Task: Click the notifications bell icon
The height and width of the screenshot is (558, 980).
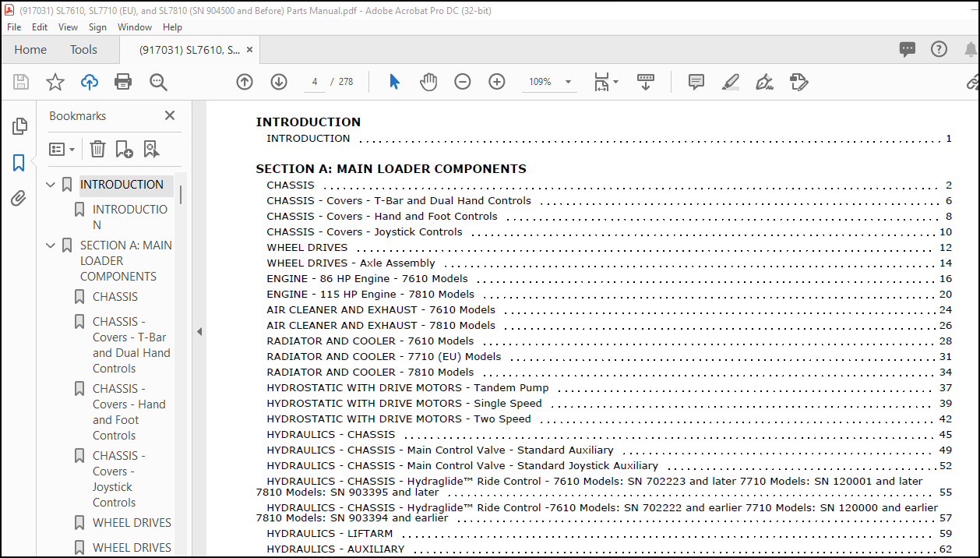Action: (x=971, y=49)
